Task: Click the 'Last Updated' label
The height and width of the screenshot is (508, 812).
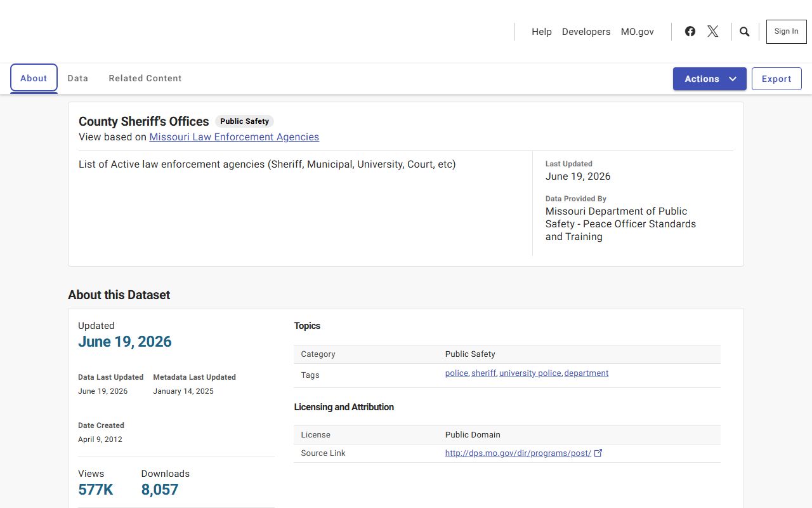Action: coord(569,164)
